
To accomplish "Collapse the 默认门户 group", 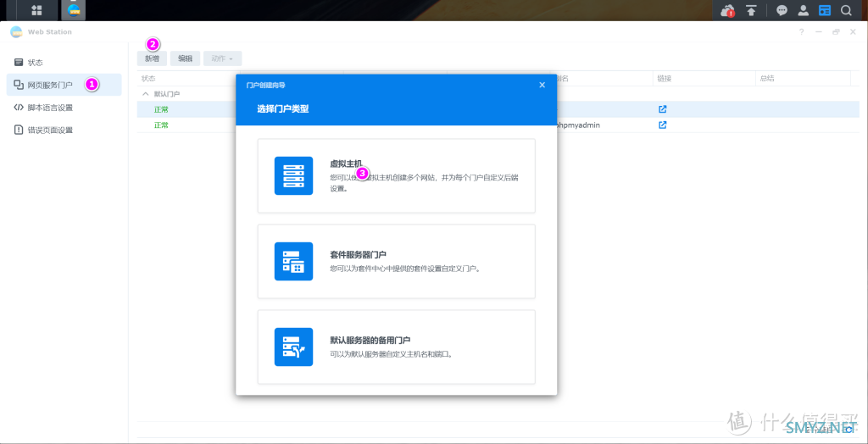I will 146,94.
